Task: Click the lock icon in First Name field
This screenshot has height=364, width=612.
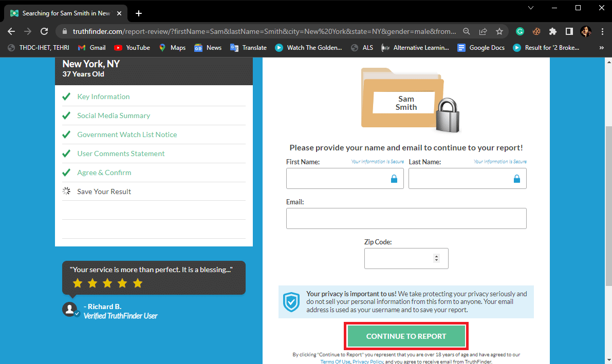Action: tap(394, 179)
